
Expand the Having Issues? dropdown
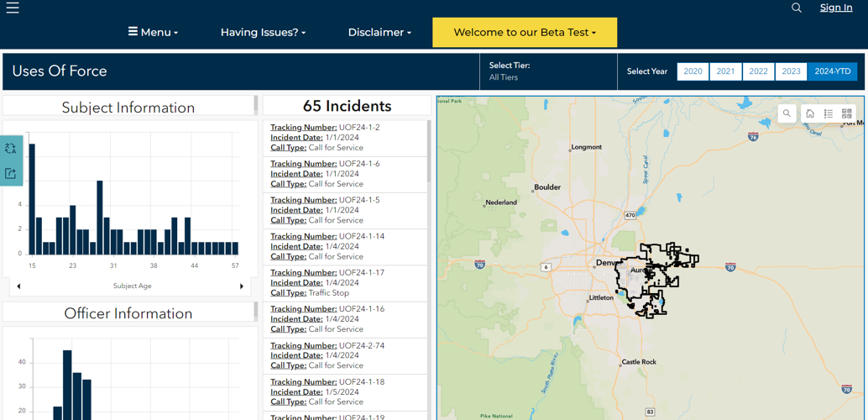point(263,33)
